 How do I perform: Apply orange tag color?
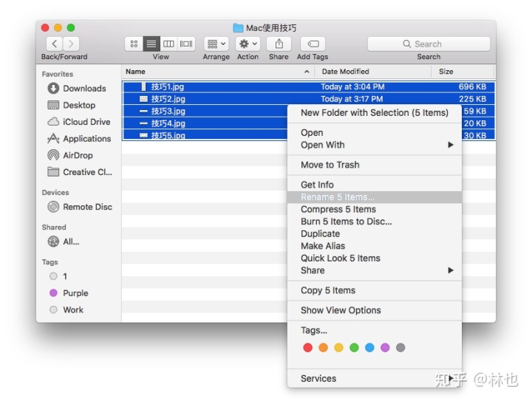pyautogui.click(x=324, y=347)
